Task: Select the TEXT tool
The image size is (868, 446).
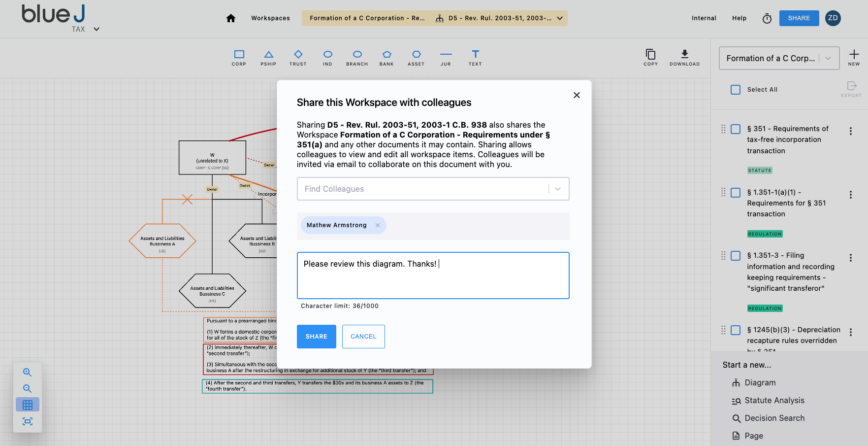Action: pos(475,58)
